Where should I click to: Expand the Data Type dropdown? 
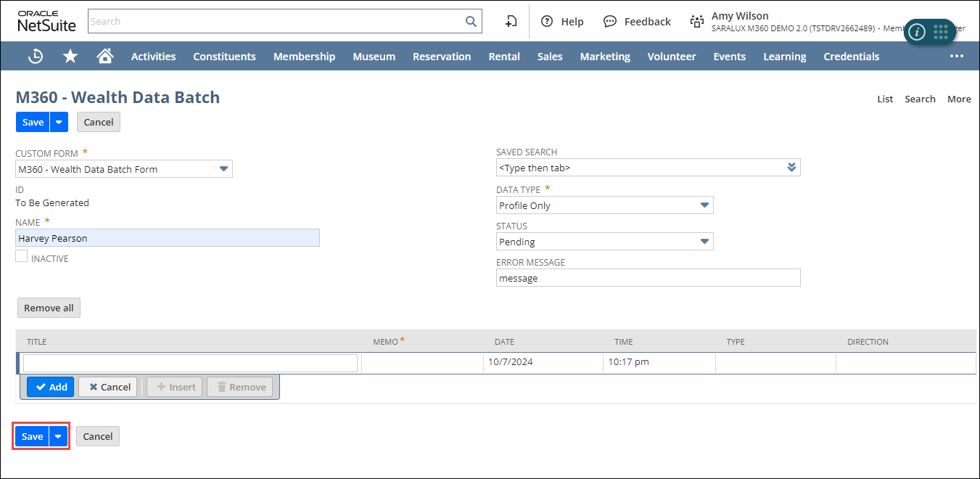point(704,205)
